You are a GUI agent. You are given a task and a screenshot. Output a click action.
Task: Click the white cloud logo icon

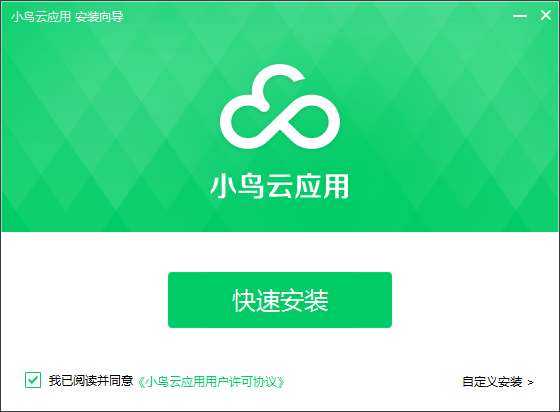point(280,106)
